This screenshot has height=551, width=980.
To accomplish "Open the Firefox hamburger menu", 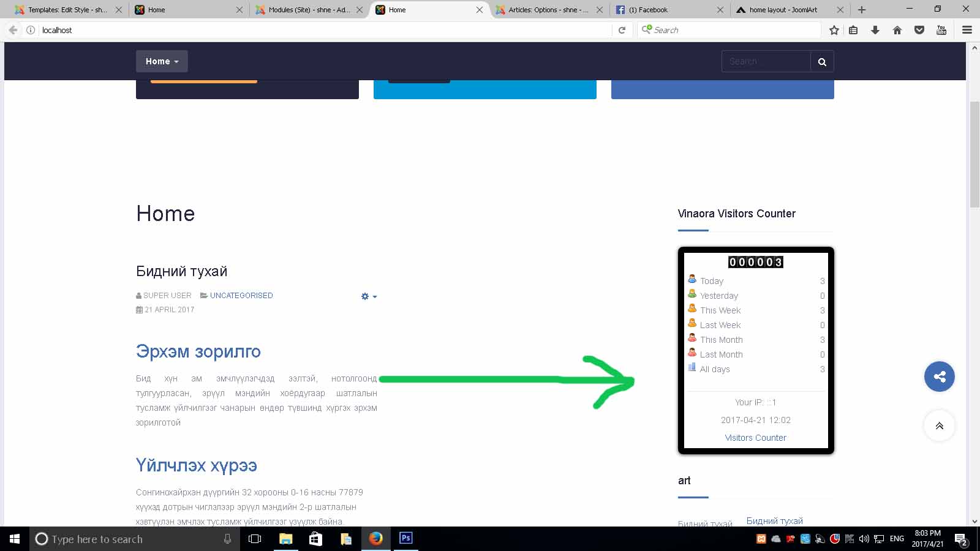I will (967, 30).
